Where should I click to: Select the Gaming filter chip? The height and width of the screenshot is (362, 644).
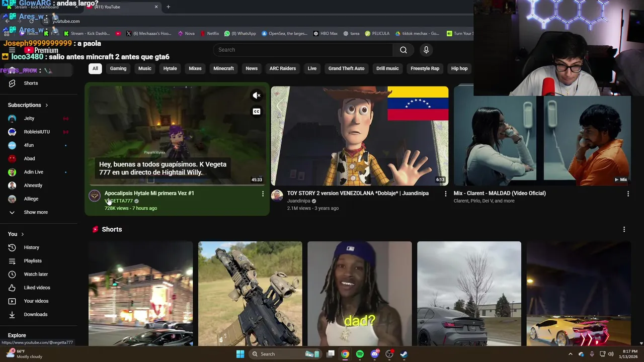[118, 68]
